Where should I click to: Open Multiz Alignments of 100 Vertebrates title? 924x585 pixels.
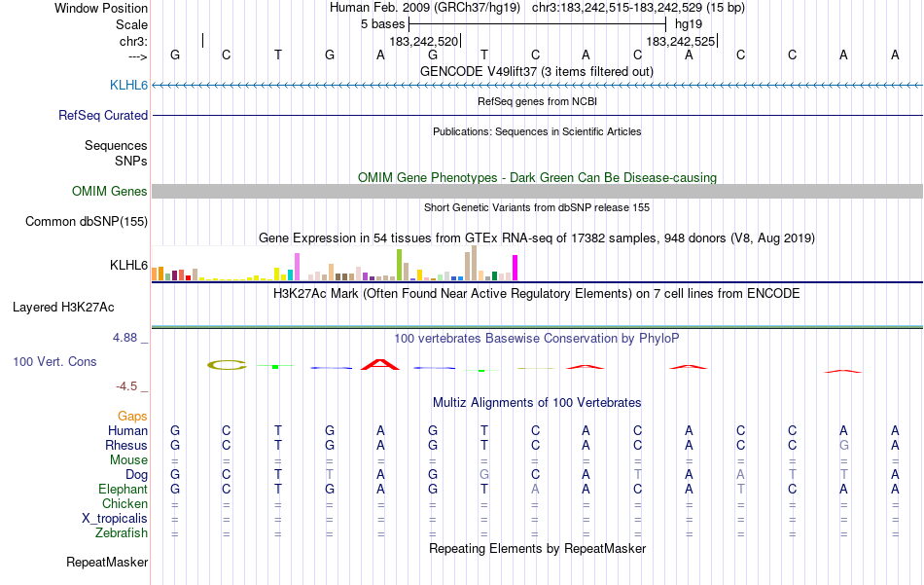click(x=537, y=403)
